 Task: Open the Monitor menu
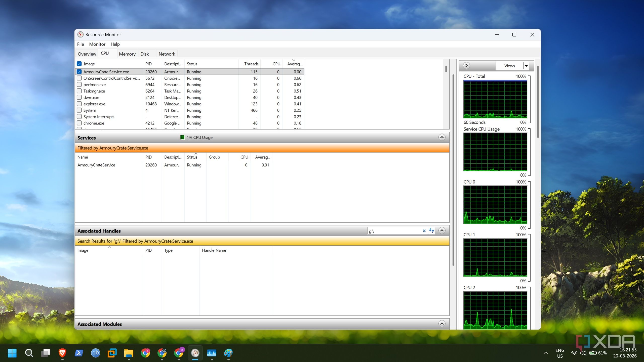pyautogui.click(x=97, y=44)
